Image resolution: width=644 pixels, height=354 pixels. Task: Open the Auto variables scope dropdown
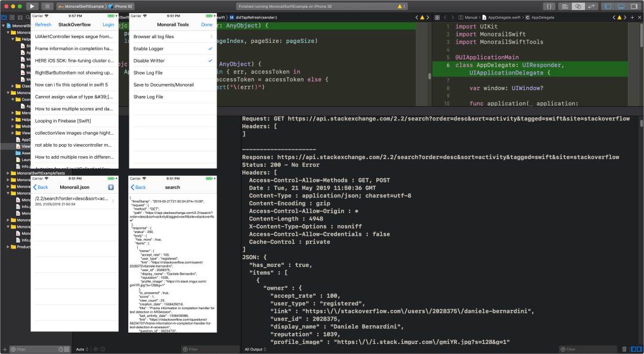pos(82,349)
